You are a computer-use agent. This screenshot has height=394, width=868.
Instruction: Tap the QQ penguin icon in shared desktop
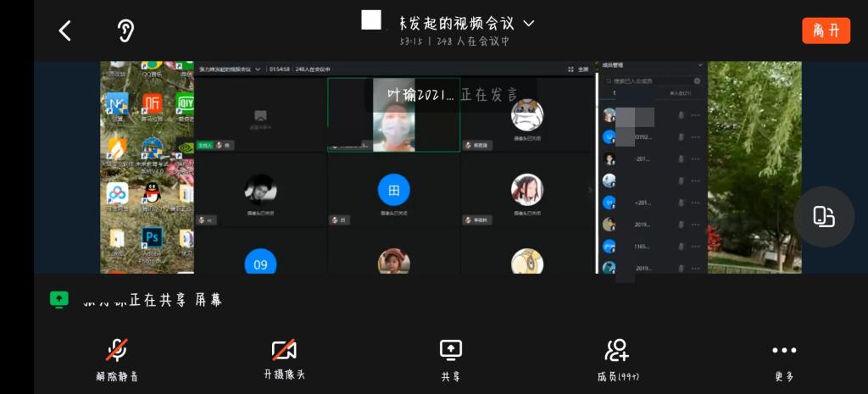coord(152,193)
